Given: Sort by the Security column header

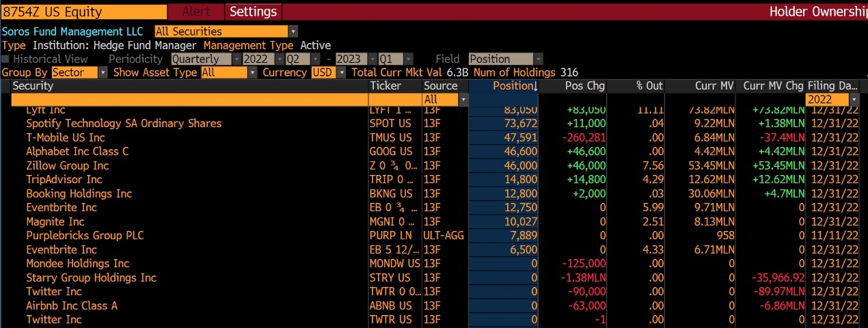Looking at the screenshot, I should point(189,86).
